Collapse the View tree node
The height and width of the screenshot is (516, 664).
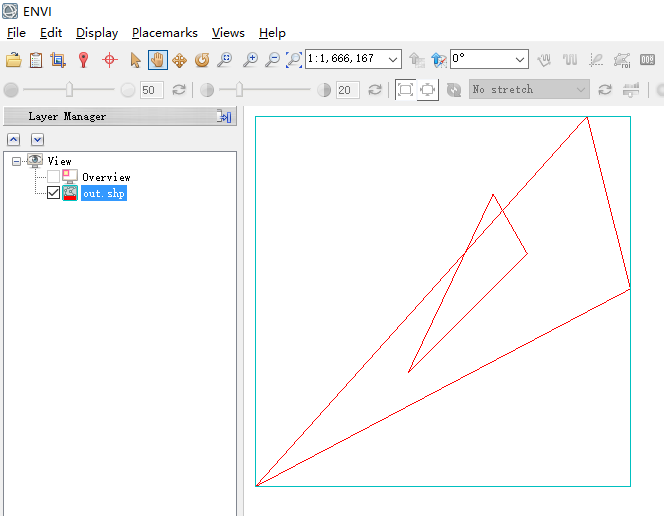click(17, 161)
